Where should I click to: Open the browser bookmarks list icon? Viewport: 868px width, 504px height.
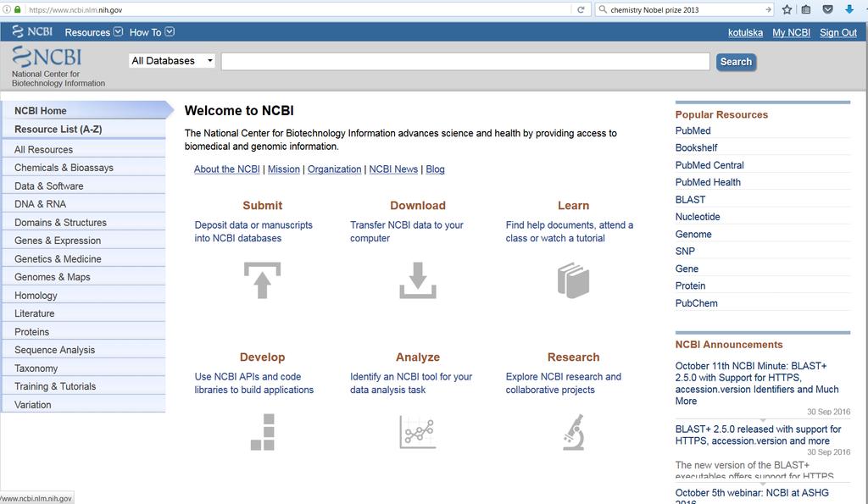pos(806,9)
